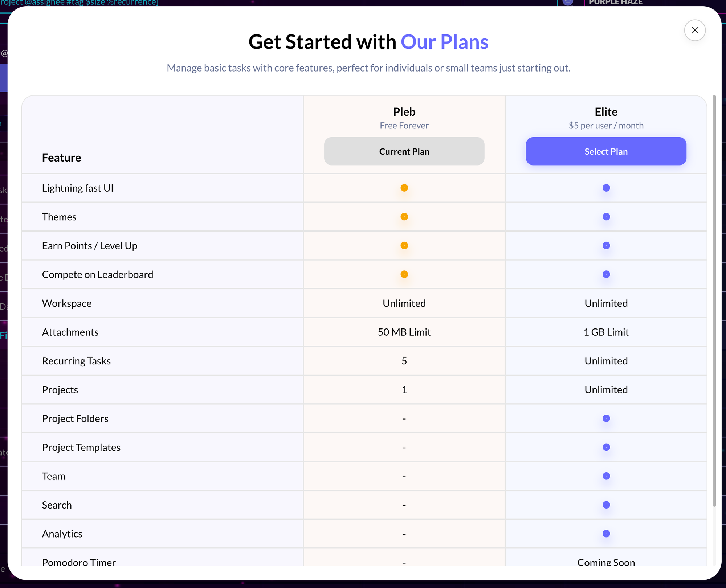This screenshot has height=588, width=726.
Task: Click the Elite dot for Compete on Leaderboard
Action: [x=606, y=274]
